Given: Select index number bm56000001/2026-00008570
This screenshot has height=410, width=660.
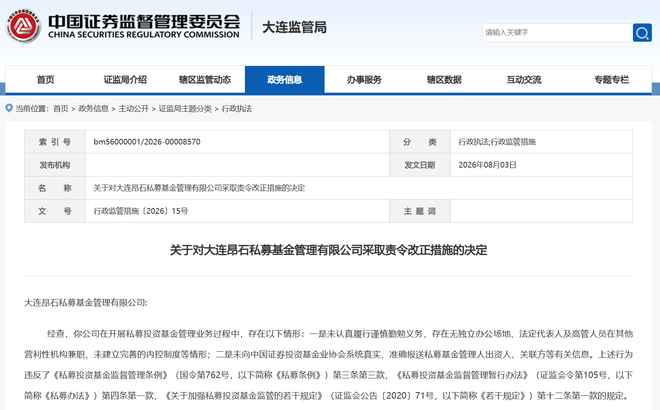Looking at the screenshot, I should tap(147, 142).
